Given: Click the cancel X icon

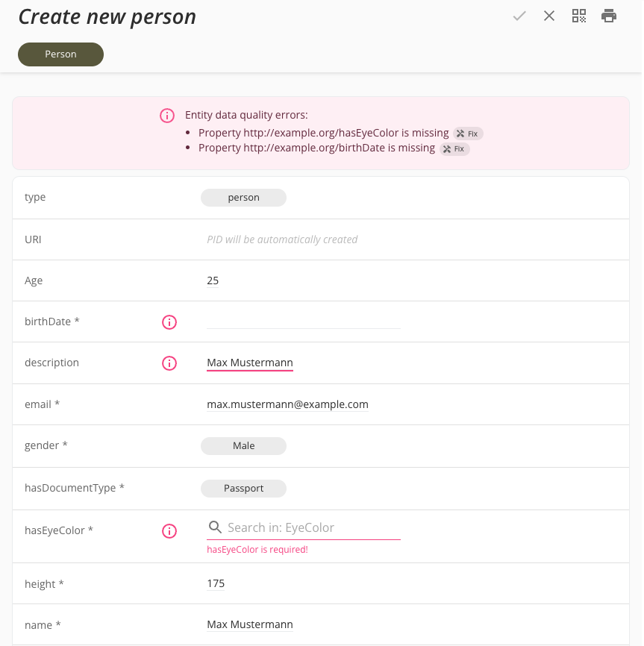Looking at the screenshot, I should click(549, 16).
